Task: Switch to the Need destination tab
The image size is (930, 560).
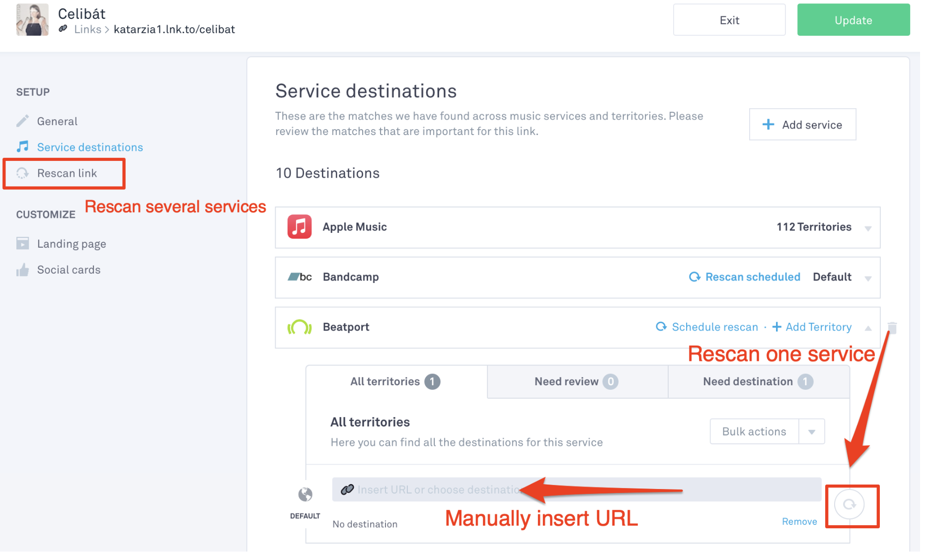Action: tap(758, 382)
